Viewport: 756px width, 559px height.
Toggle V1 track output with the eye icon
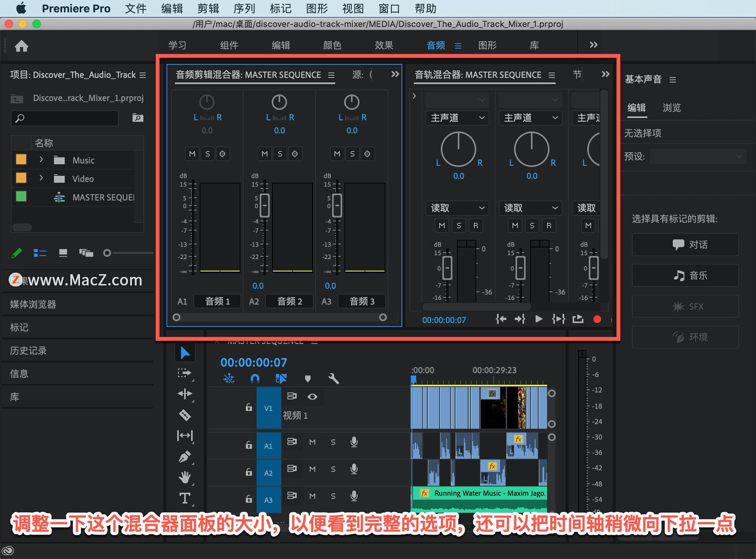click(x=312, y=397)
